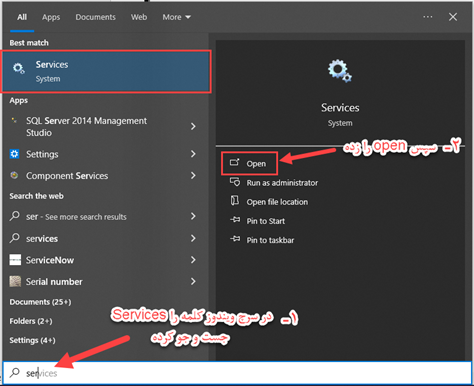Switch to the Documents tab

point(95,17)
